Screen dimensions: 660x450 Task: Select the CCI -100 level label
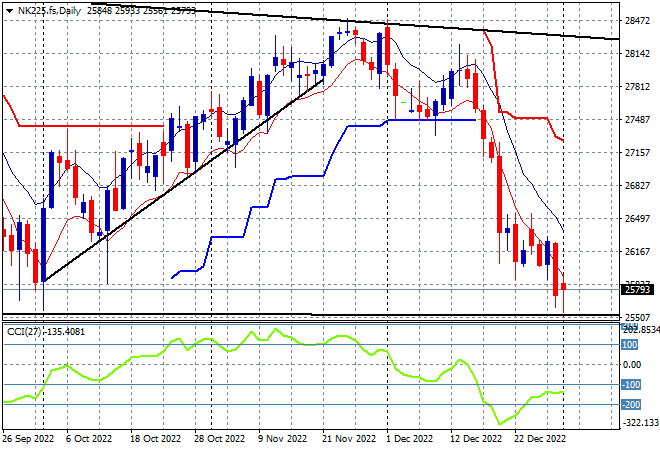pos(631,384)
